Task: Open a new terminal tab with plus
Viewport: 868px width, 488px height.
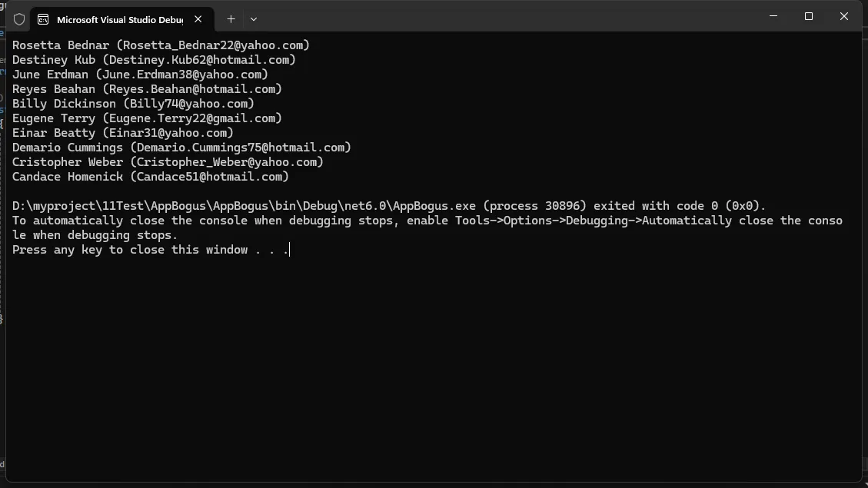Action: (x=231, y=19)
